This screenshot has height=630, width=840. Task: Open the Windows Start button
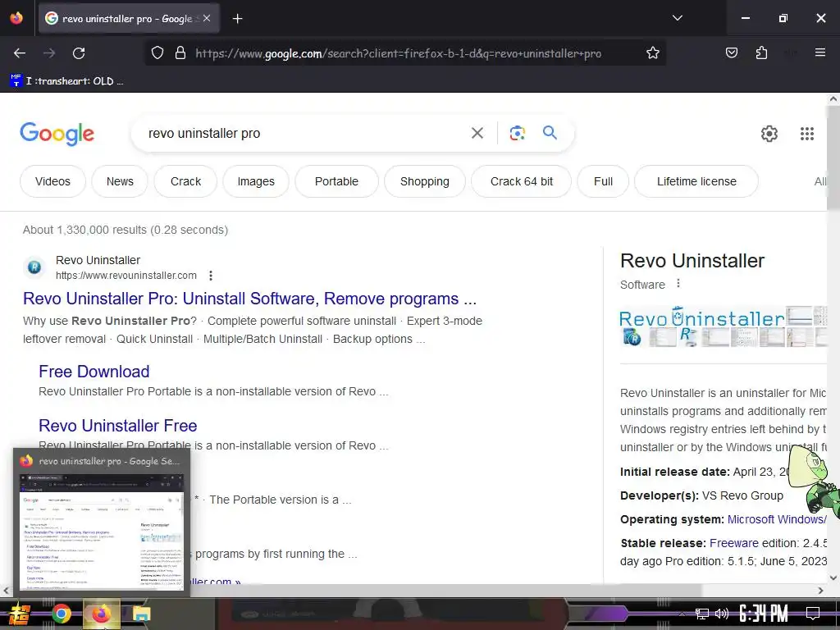click(19, 614)
